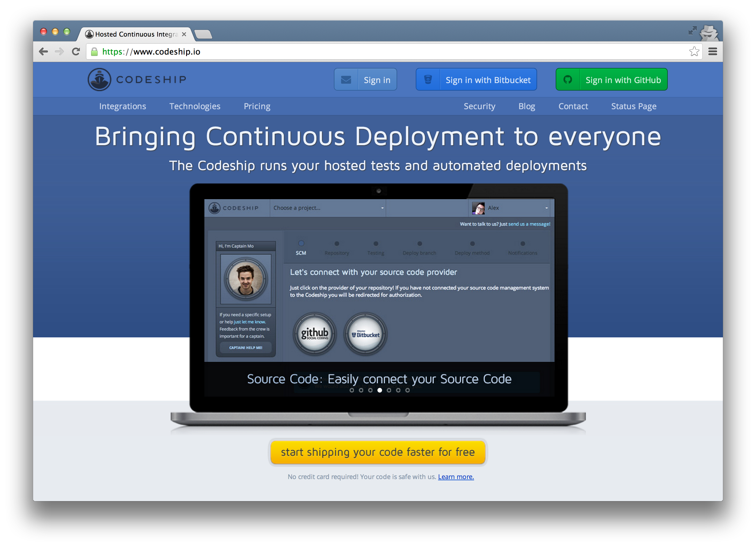Open the Pricing page

point(257,106)
